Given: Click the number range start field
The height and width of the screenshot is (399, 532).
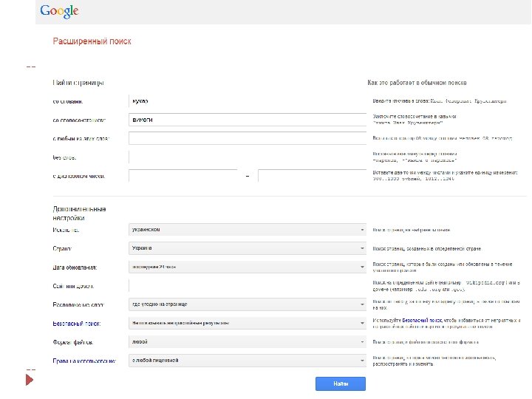Looking at the screenshot, I should coord(183,176).
